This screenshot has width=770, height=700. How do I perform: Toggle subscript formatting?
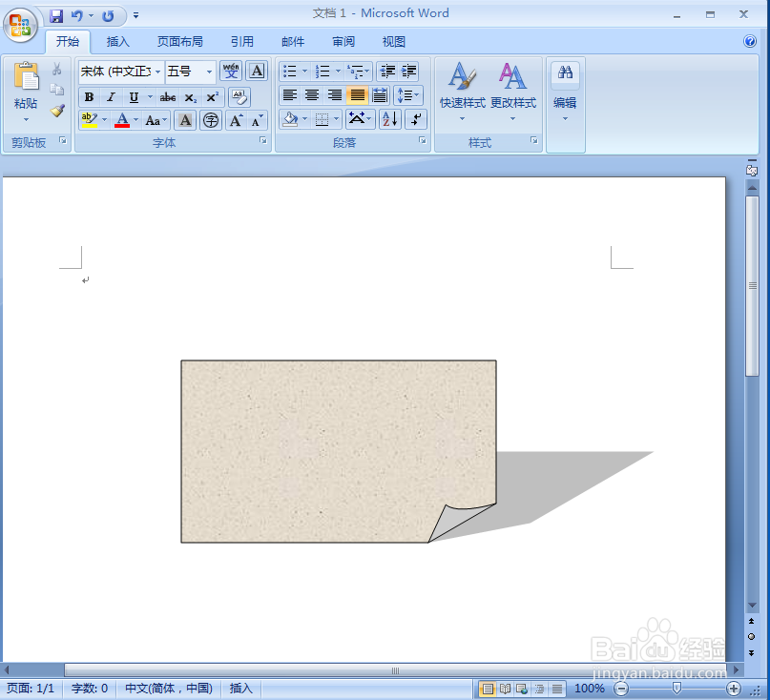click(190, 96)
